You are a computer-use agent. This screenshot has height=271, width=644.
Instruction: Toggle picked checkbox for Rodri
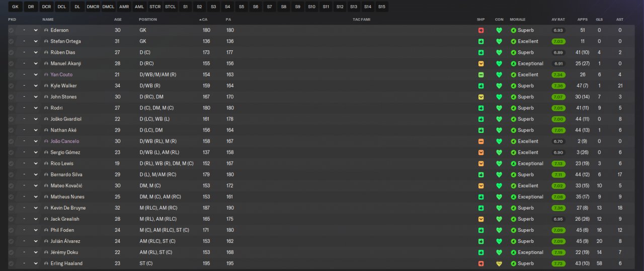[11, 108]
